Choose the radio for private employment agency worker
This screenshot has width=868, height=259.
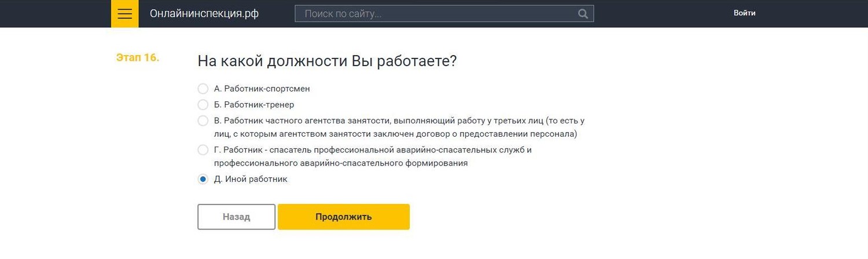click(x=203, y=121)
